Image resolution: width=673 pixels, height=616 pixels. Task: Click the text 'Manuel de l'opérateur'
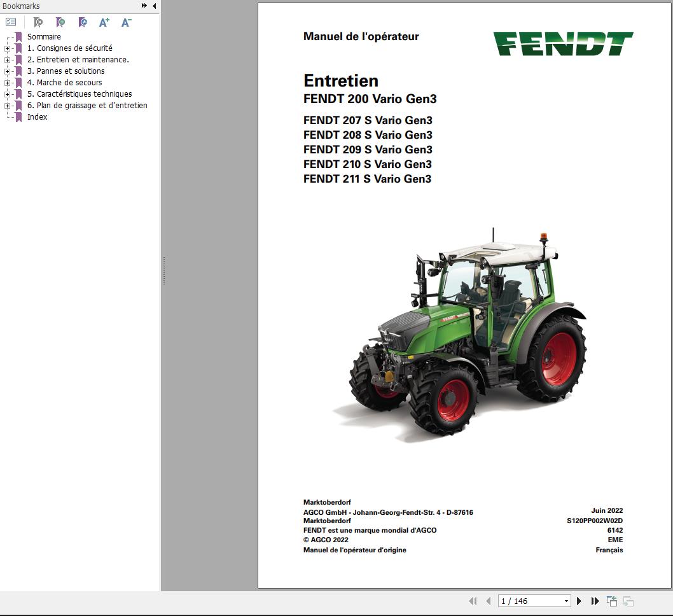[x=361, y=36]
